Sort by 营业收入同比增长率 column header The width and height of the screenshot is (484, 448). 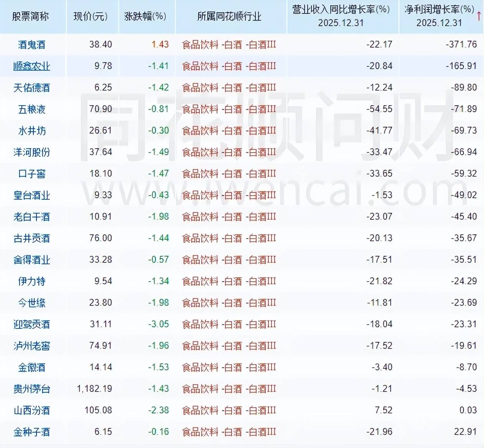[x=341, y=10]
